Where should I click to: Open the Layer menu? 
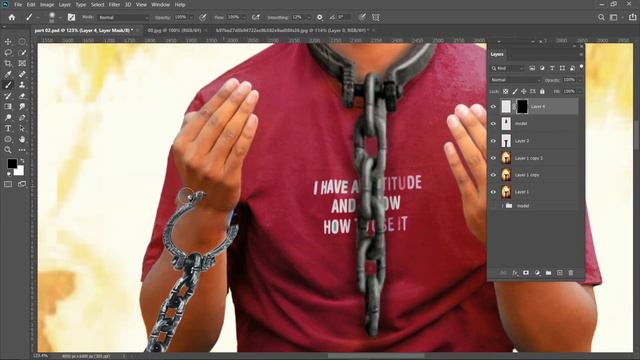pos(64,4)
